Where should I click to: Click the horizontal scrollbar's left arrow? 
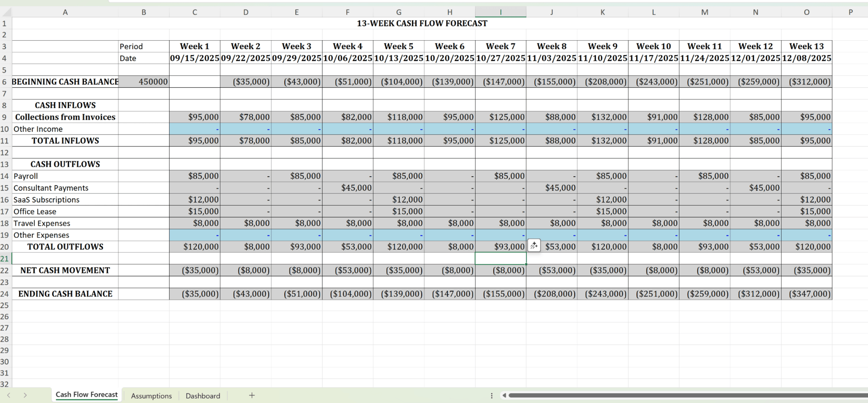click(504, 395)
